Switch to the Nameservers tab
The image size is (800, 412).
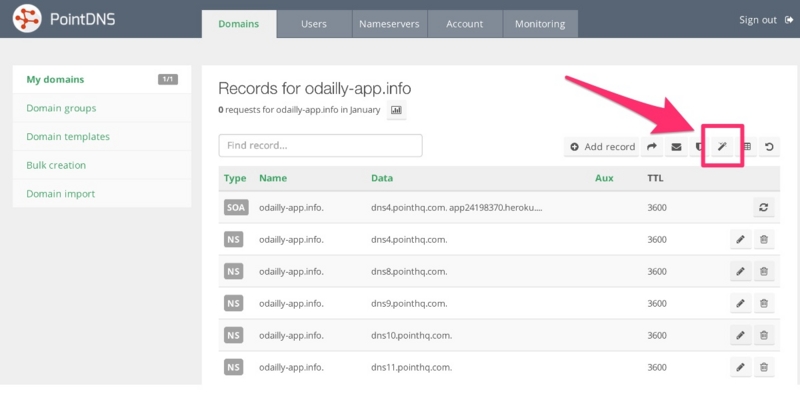(x=389, y=24)
